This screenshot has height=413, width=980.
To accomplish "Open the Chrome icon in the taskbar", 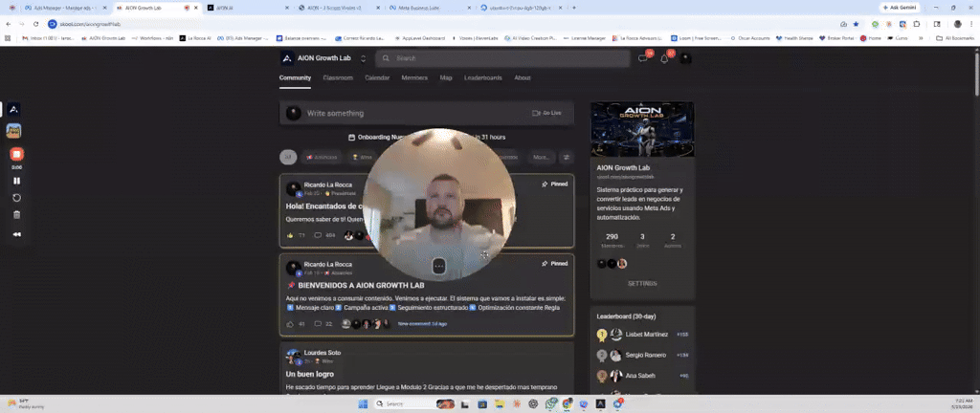I will pyautogui.click(x=567, y=403).
